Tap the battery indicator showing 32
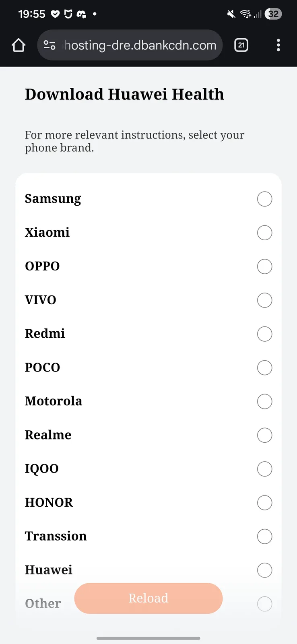 coord(273,14)
